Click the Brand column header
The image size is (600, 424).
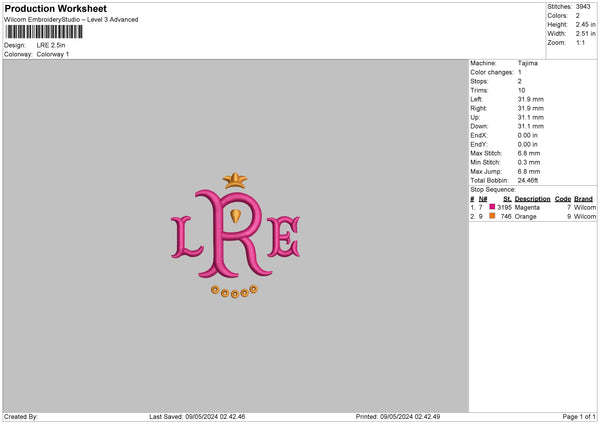583,199
